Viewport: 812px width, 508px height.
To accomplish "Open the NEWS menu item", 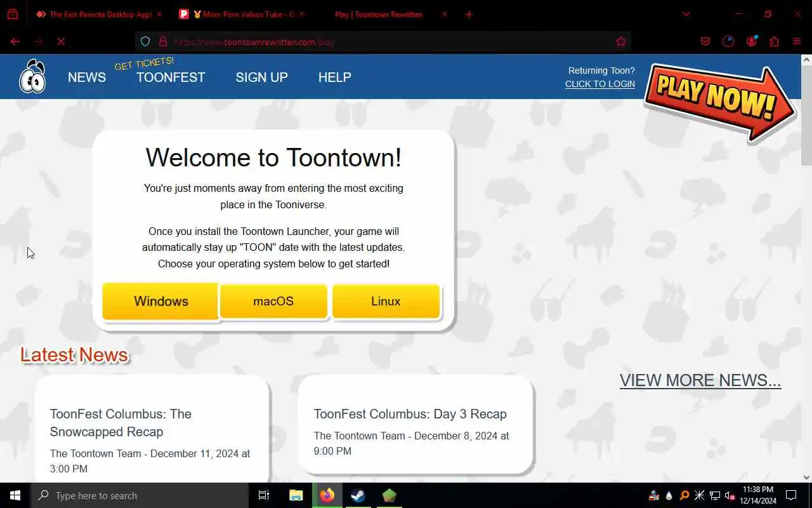I will [x=87, y=77].
